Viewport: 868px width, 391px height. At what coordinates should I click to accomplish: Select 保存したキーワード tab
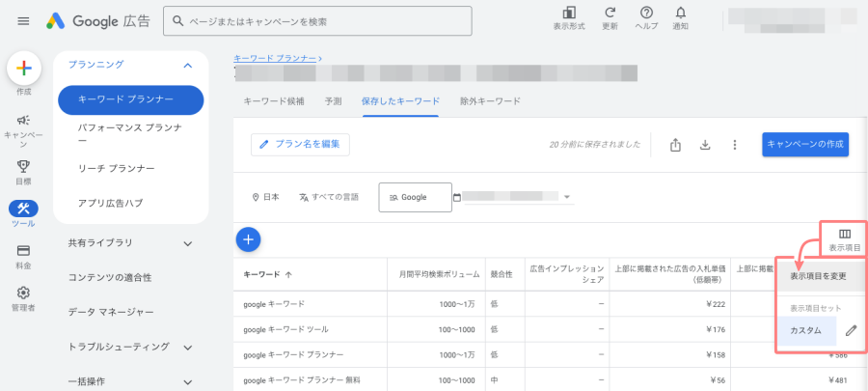click(x=401, y=101)
